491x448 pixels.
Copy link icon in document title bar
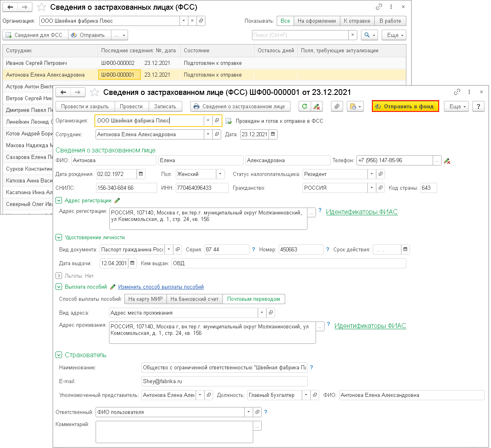(457, 92)
